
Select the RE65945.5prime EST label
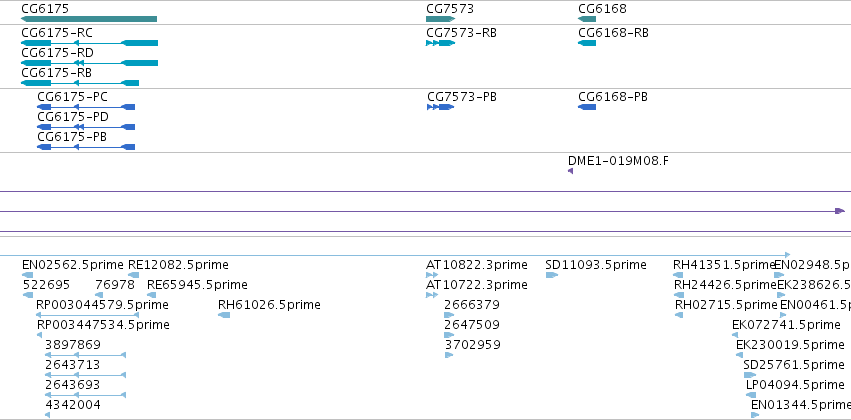197,285
